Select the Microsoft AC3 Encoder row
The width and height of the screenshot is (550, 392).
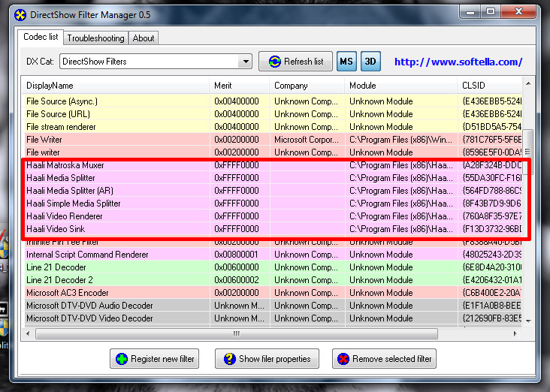(x=273, y=292)
